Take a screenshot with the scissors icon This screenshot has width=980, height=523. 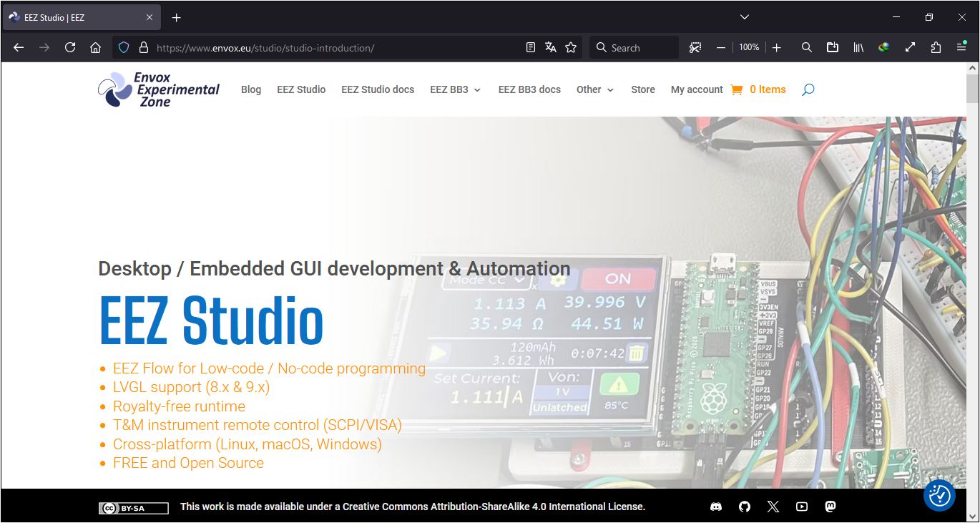[x=695, y=48]
